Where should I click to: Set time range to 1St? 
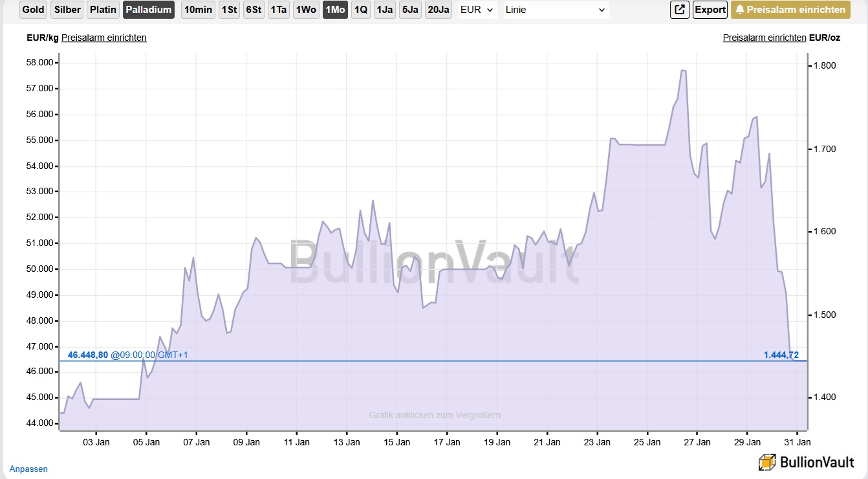point(228,10)
